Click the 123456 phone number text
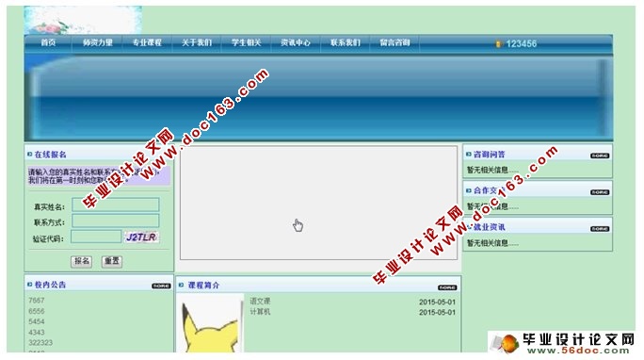Image resolution: width=644 pixels, height=360 pixels. 522,43
